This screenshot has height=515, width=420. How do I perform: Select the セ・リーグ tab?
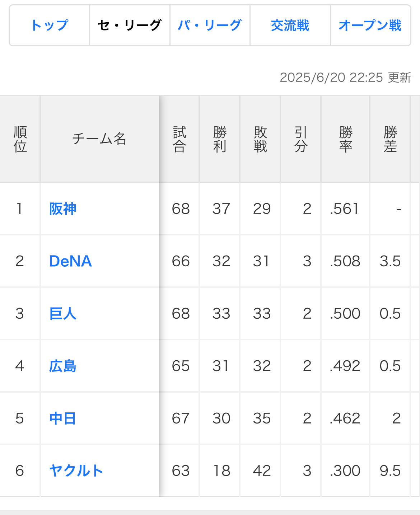(x=130, y=25)
